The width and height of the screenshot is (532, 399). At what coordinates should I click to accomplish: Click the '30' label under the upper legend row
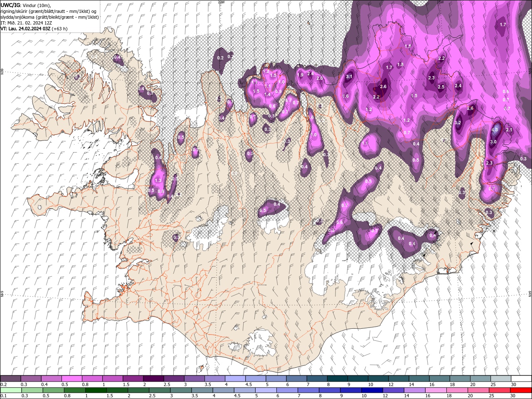(x=514, y=384)
